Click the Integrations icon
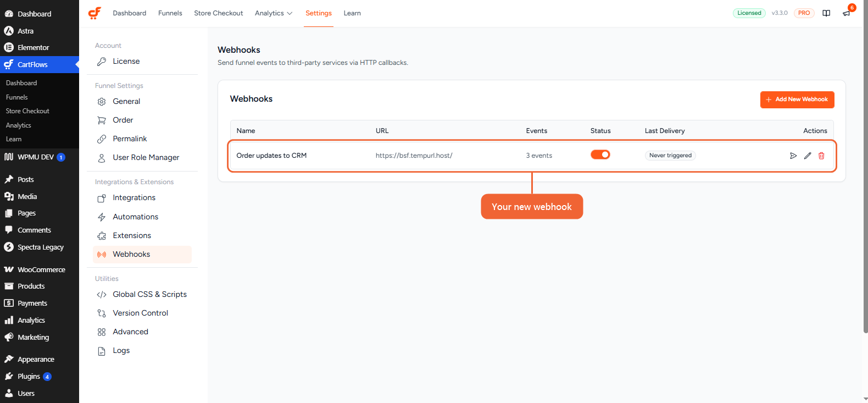Viewport: 868px width, 403px height. [102, 198]
